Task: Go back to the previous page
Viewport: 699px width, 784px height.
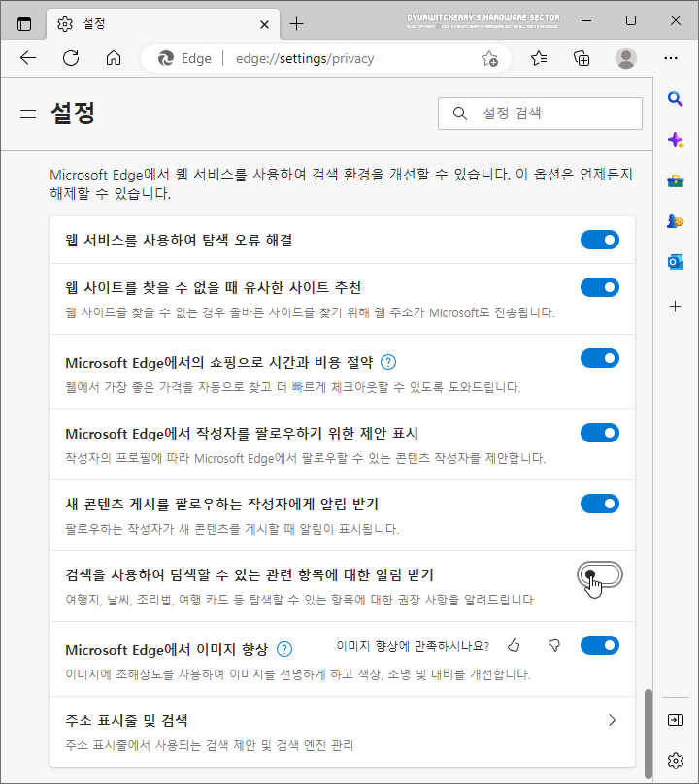Action: coord(28,58)
